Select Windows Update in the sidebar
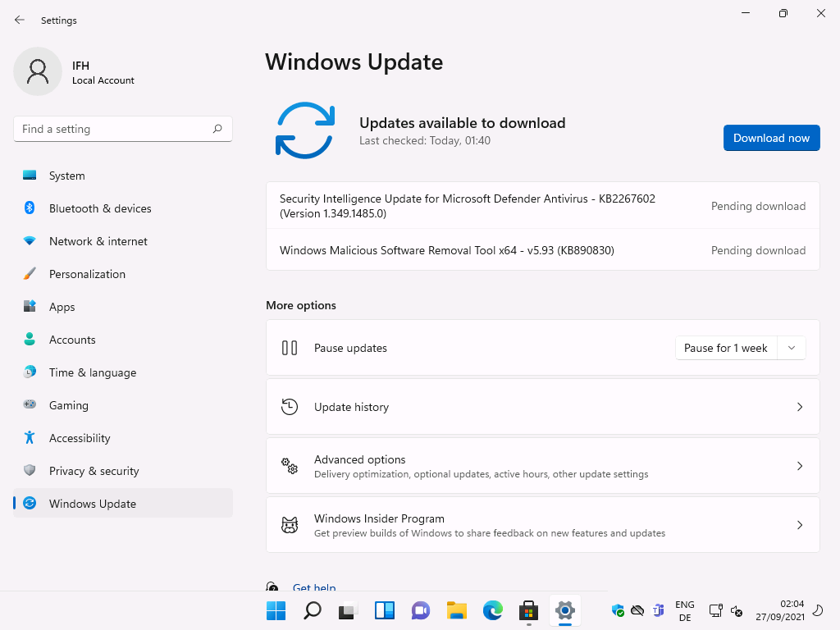This screenshot has height=630, width=840. [x=123, y=503]
